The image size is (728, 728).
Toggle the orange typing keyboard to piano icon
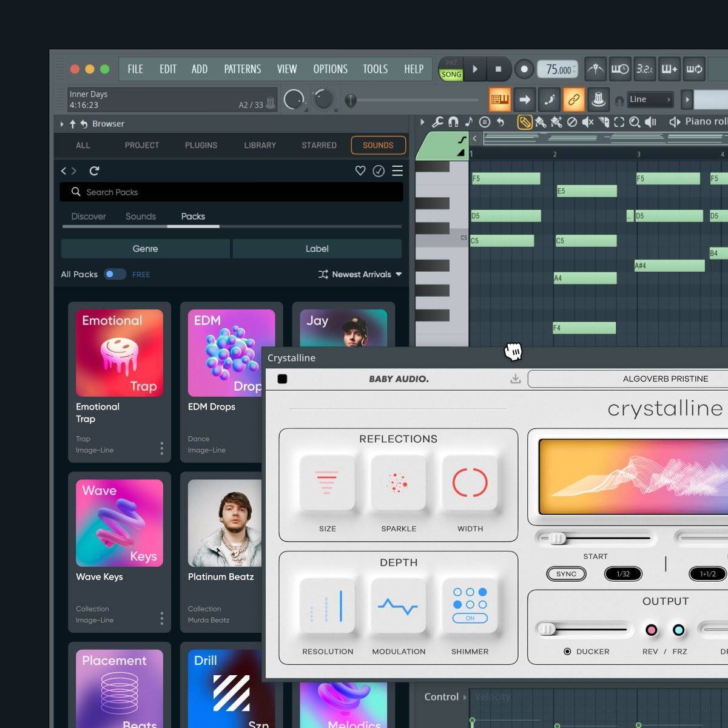tap(500, 99)
